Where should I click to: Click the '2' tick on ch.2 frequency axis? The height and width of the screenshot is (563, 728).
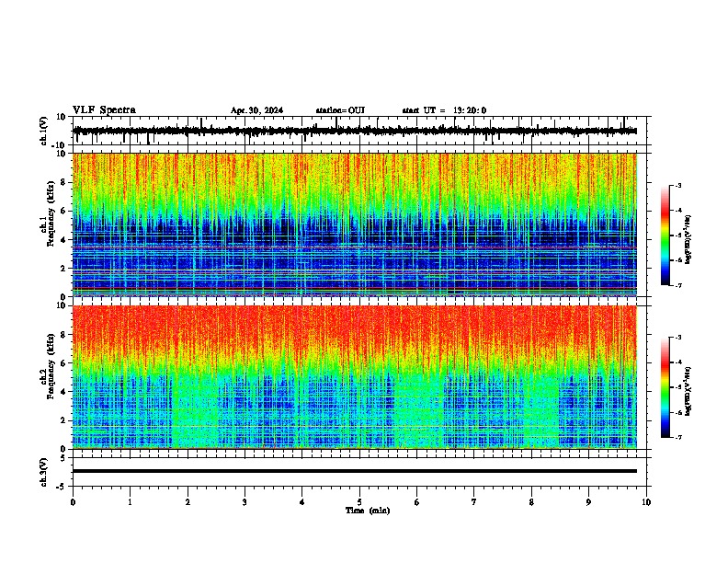pos(64,420)
